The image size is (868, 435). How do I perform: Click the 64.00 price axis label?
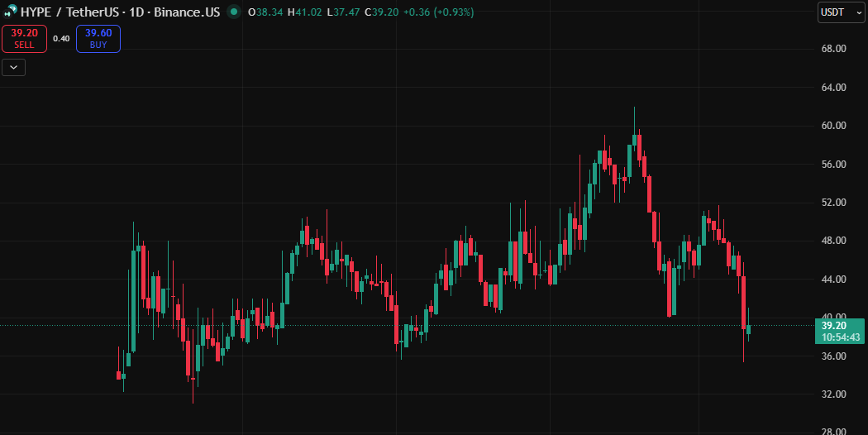coord(832,87)
